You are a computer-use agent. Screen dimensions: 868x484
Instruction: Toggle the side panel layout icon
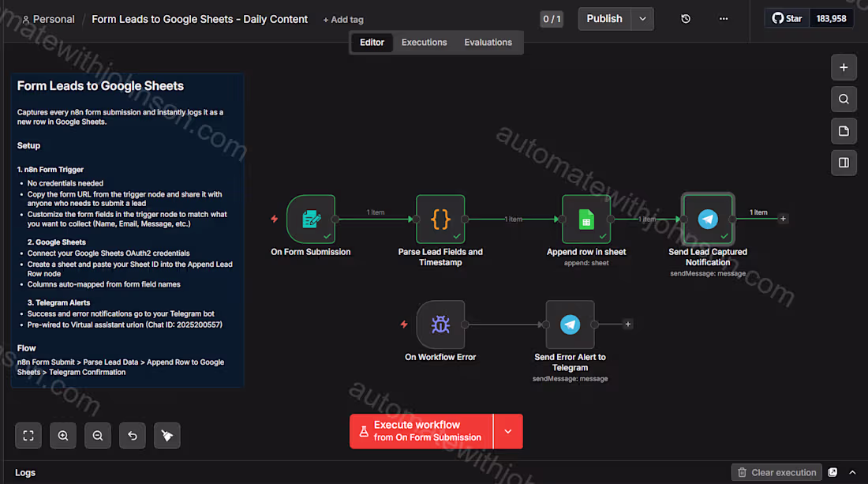(844, 163)
